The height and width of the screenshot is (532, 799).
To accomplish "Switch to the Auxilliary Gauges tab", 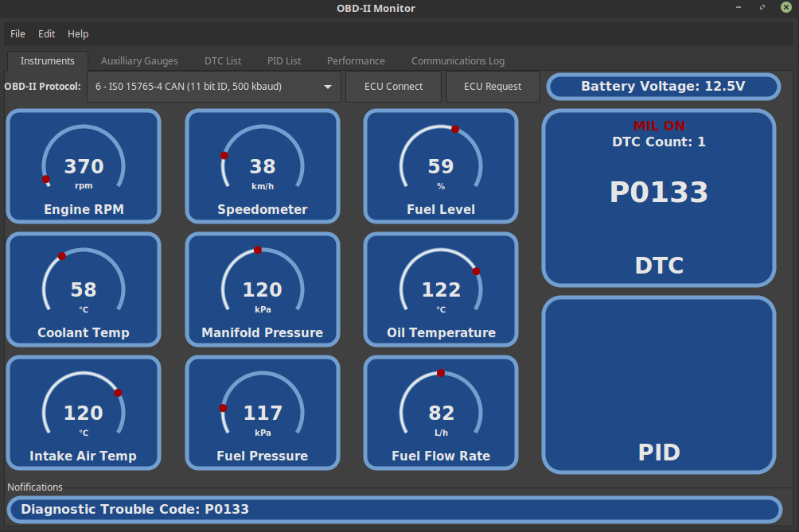I will tap(139, 60).
